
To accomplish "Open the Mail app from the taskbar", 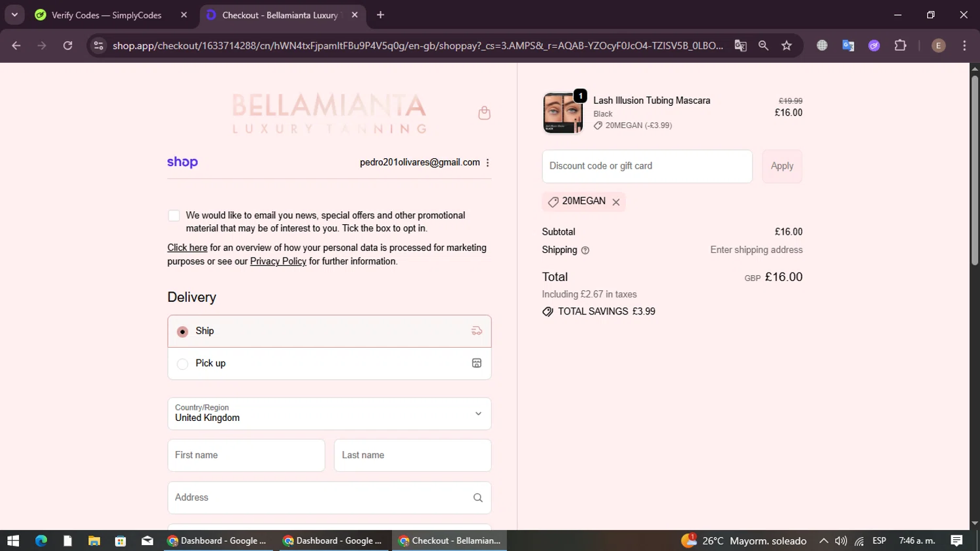I will coord(147,541).
